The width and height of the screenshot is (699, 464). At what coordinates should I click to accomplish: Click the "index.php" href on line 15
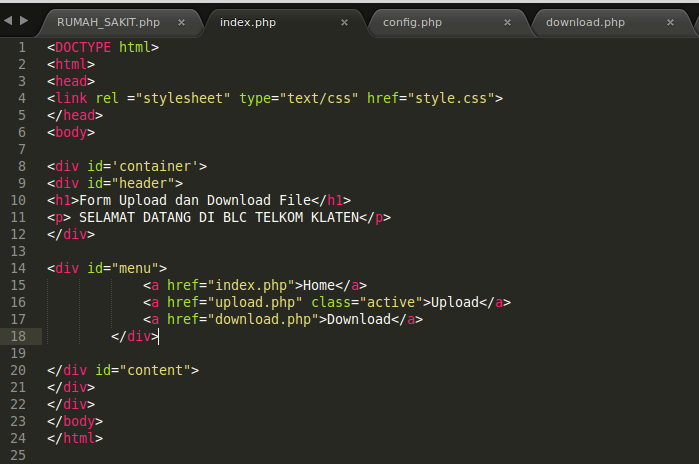[251, 285]
